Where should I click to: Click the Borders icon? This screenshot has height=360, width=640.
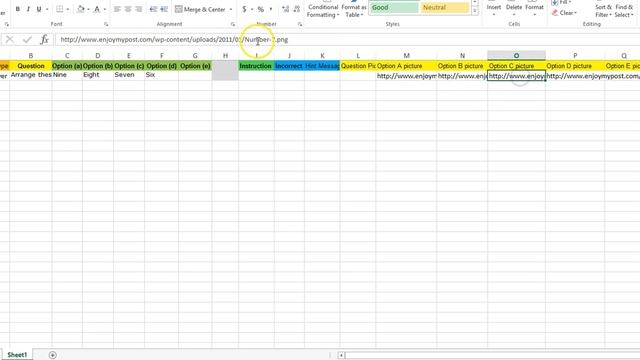(x=60, y=9)
